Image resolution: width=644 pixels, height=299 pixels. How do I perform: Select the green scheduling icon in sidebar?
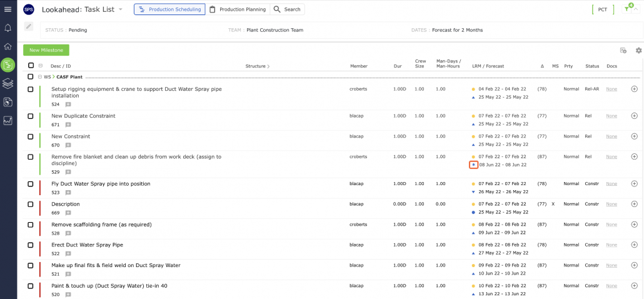[x=8, y=65]
